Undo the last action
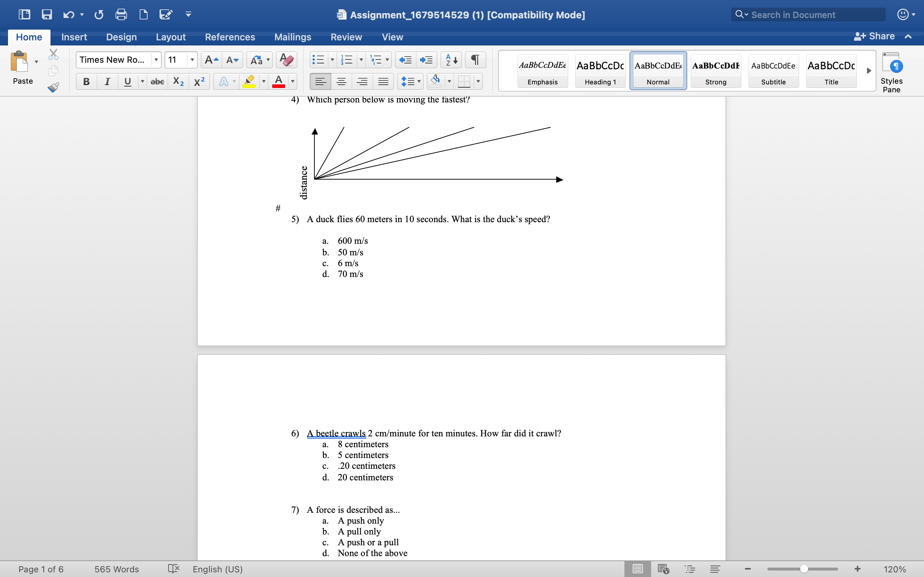The height and width of the screenshot is (577, 924). 69,14
